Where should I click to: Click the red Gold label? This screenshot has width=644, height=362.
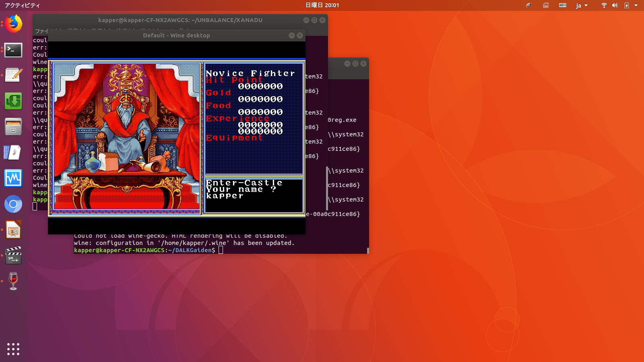point(219,93)
